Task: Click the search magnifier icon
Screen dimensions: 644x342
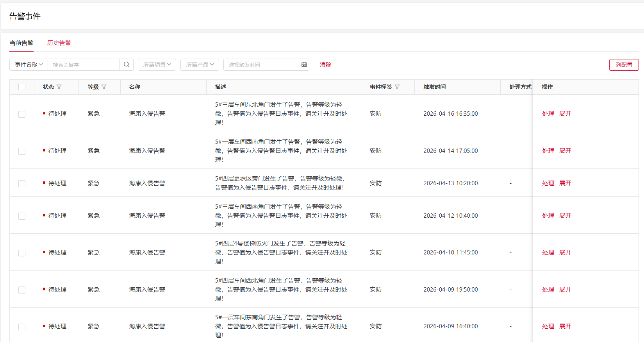Action: (127, 64)
